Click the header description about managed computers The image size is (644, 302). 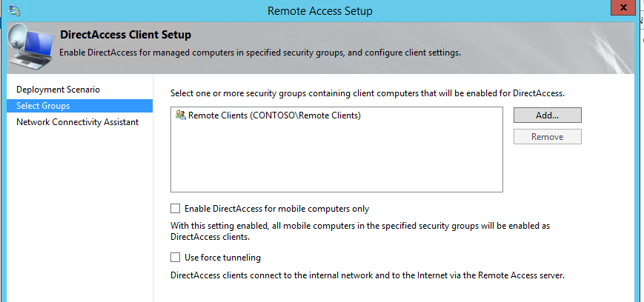[x=260, y=53]
